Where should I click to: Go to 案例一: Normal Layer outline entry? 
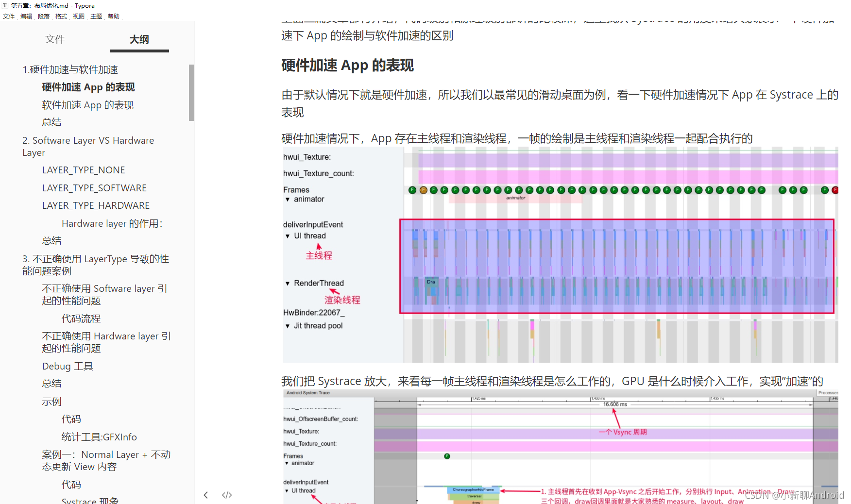click(x=106, y=460)
